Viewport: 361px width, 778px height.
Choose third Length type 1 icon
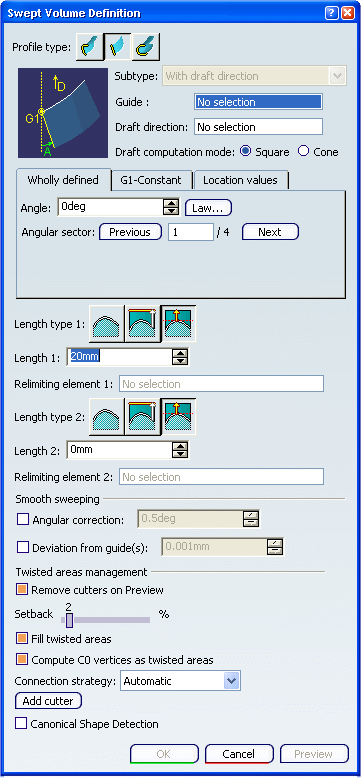179,324
